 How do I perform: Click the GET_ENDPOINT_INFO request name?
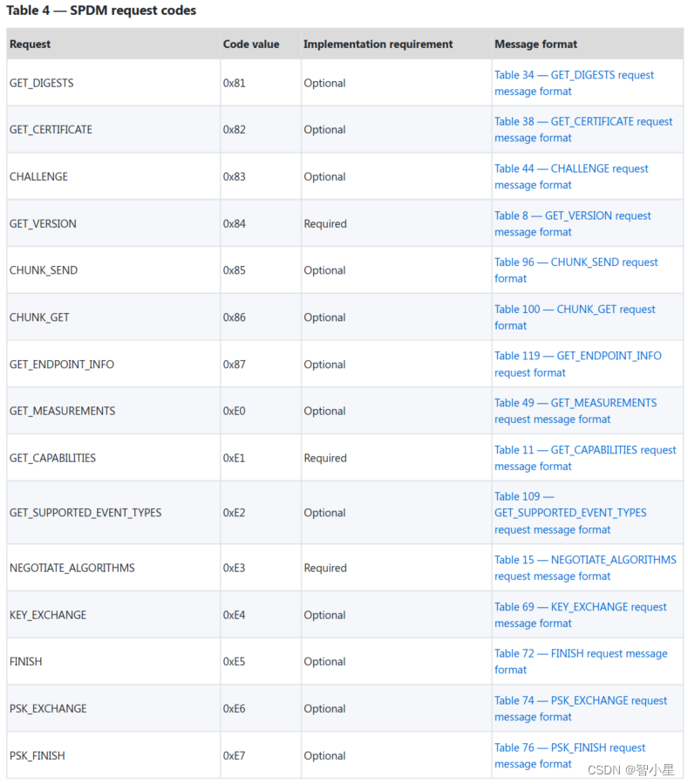[x=62, y=364]
